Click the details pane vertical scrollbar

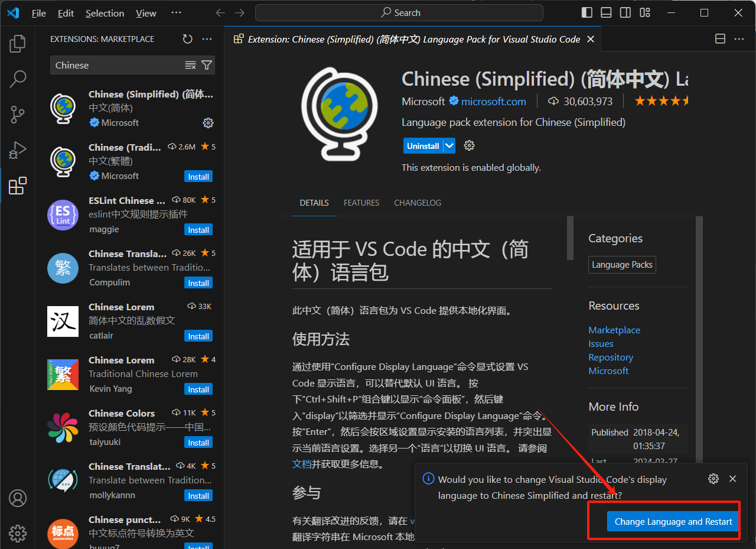[x=570, y=238]
